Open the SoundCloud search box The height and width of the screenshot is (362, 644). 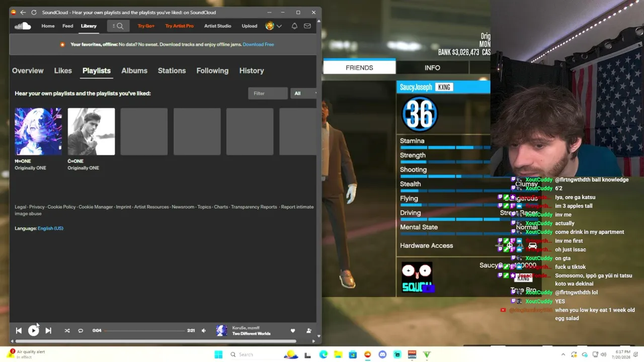point(117,26)
